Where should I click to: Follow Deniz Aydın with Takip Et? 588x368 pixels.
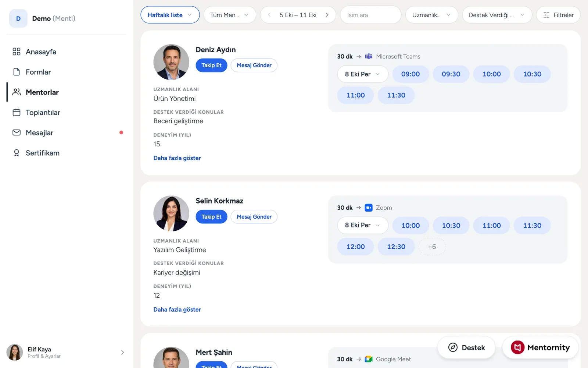tap(211, 65)
